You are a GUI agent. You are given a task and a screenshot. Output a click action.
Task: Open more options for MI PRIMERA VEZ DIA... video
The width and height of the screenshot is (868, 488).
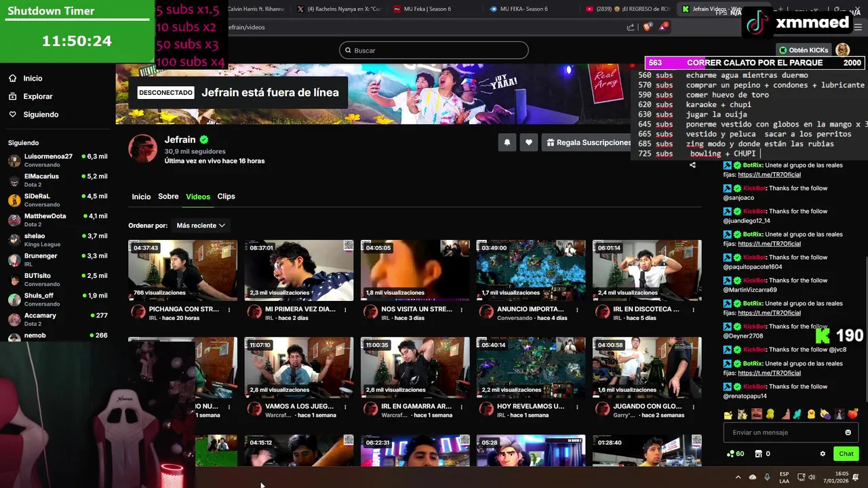click(x=345, y=310)
